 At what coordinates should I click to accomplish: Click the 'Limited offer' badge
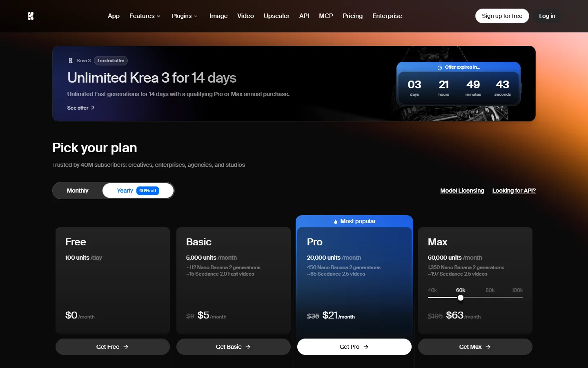pyautogui.click(x=111, y=61)
